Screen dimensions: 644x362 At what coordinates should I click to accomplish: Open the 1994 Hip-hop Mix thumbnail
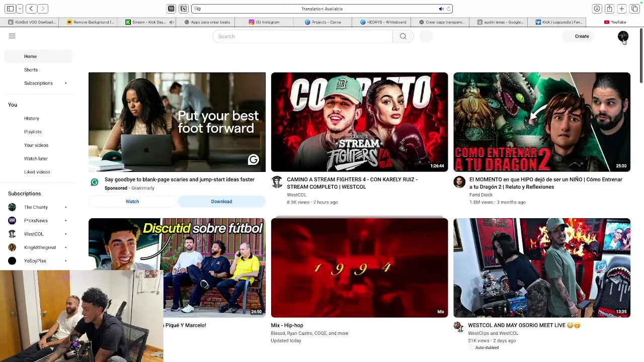(359, 268)
